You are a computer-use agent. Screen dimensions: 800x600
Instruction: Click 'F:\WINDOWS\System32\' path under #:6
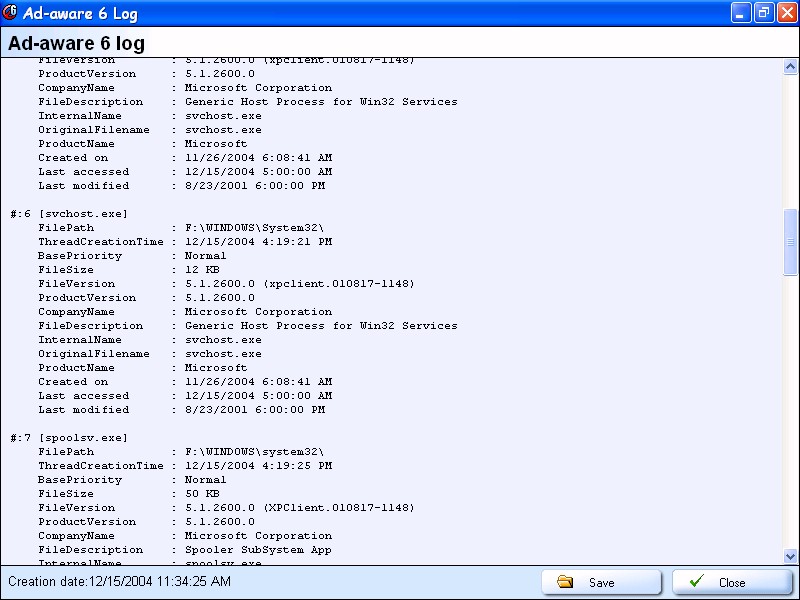pos(254,228)
